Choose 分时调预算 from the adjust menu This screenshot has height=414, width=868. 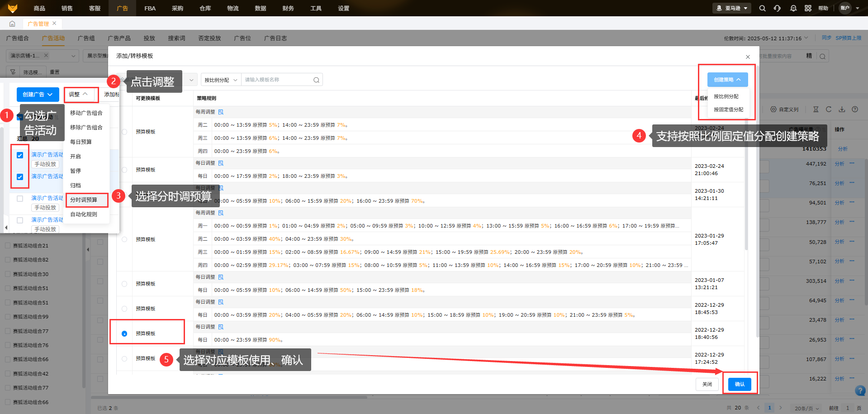84,200
